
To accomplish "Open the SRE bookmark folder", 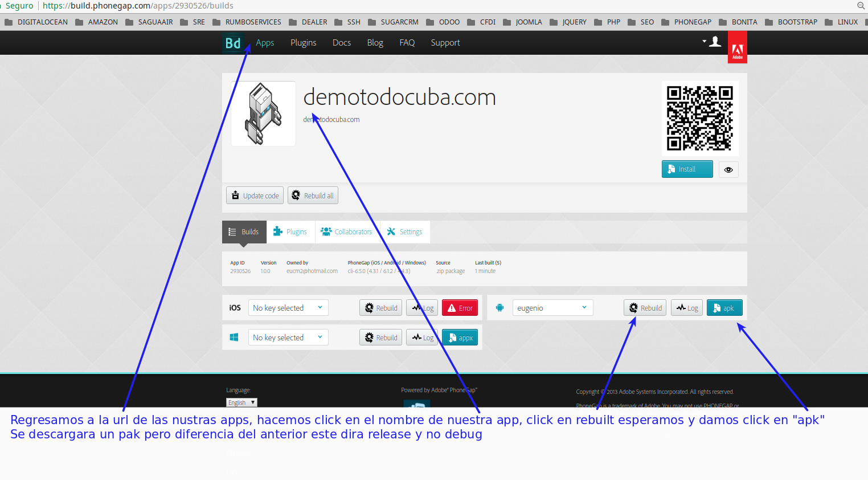I will [x=193, y=22].
